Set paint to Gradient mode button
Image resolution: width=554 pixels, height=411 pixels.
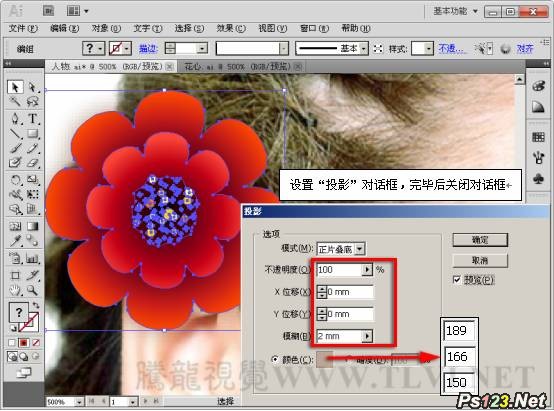coord(24,342)
